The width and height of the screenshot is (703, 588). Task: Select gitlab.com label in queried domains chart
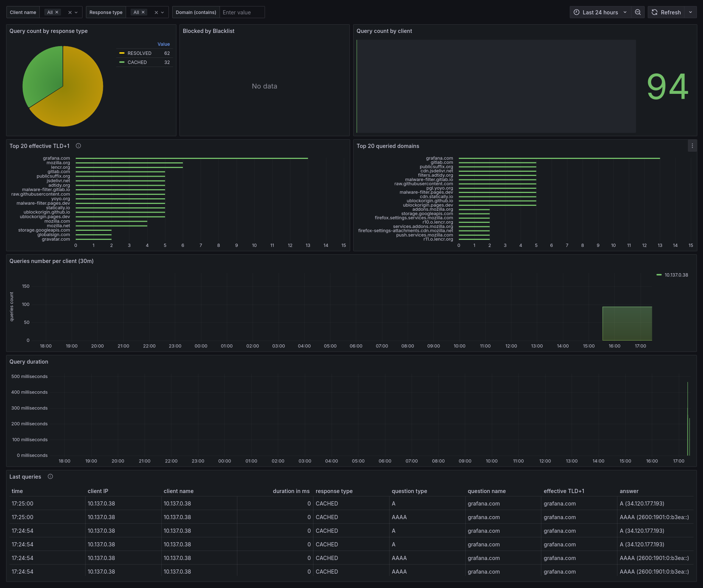[x=442, y=162]
